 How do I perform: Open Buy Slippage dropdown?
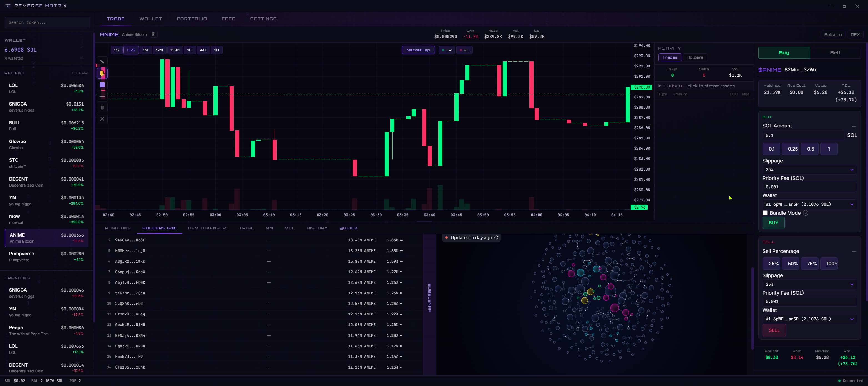[x=809, y=170]
